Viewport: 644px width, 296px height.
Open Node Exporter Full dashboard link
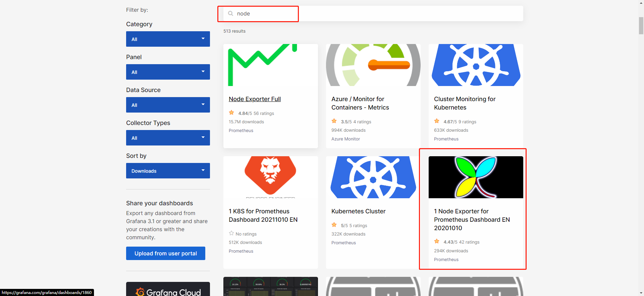tap(255, 99)
